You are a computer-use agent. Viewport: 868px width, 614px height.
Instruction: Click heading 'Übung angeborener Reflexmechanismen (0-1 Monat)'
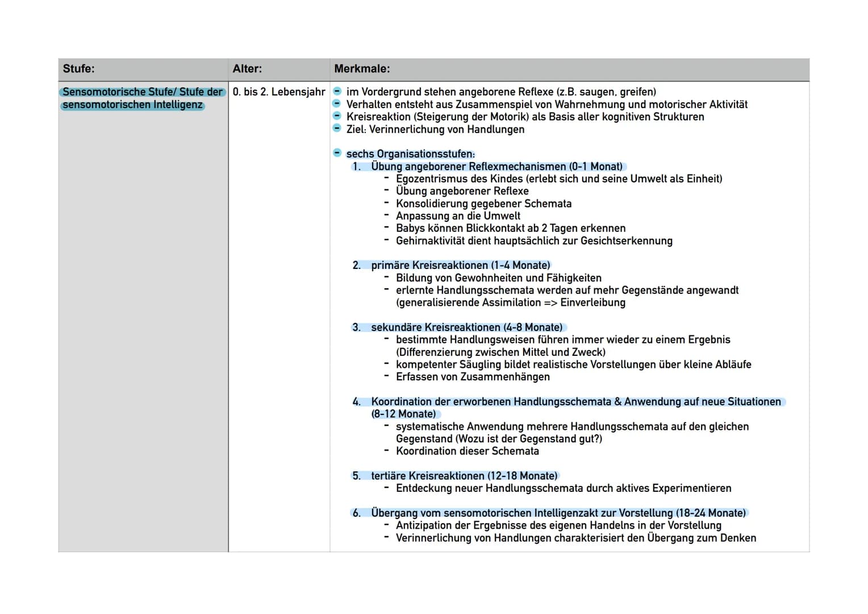[x=497, y=167]
